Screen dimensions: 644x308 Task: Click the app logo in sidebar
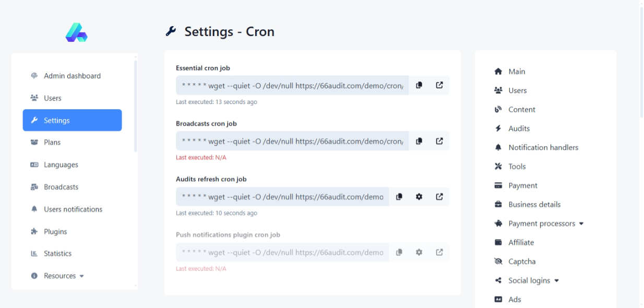tap(76, 32)
